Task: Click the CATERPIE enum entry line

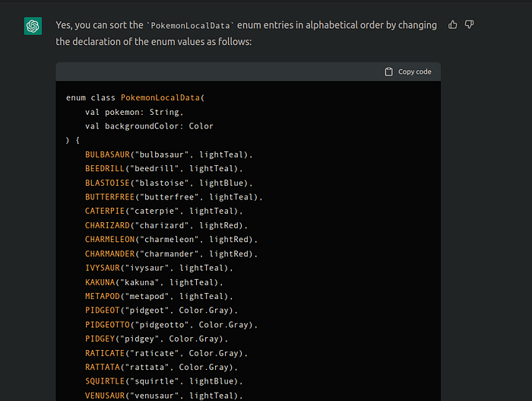Action: (164, 211)
